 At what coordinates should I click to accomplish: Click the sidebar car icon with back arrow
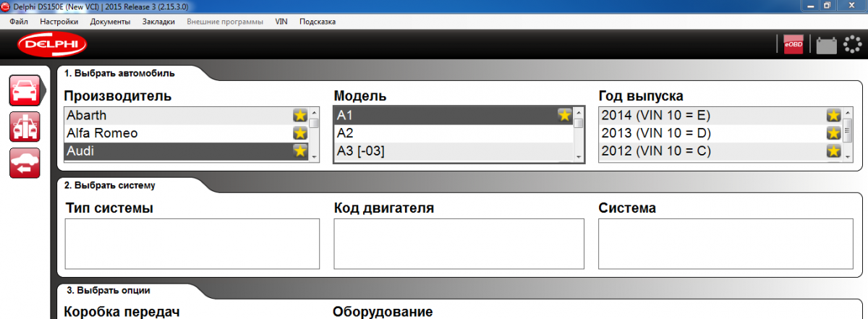[x=25, y=162]
